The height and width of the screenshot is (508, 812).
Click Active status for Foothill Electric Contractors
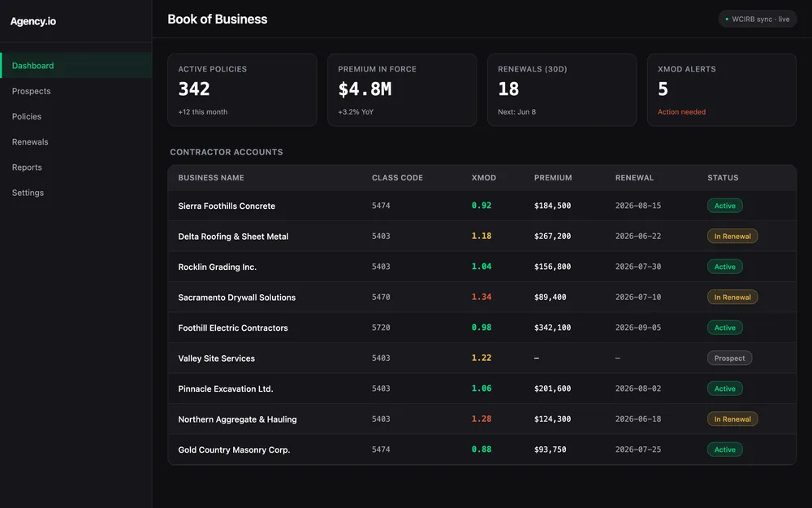click(725, 328)
